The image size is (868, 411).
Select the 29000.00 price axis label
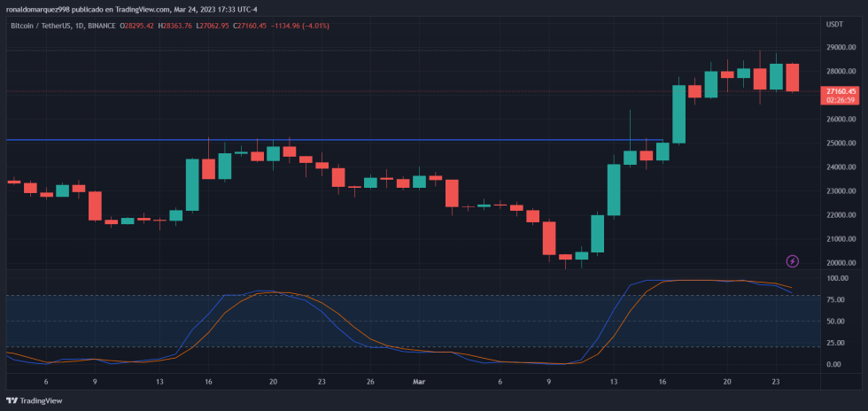(x=840, y=47)
